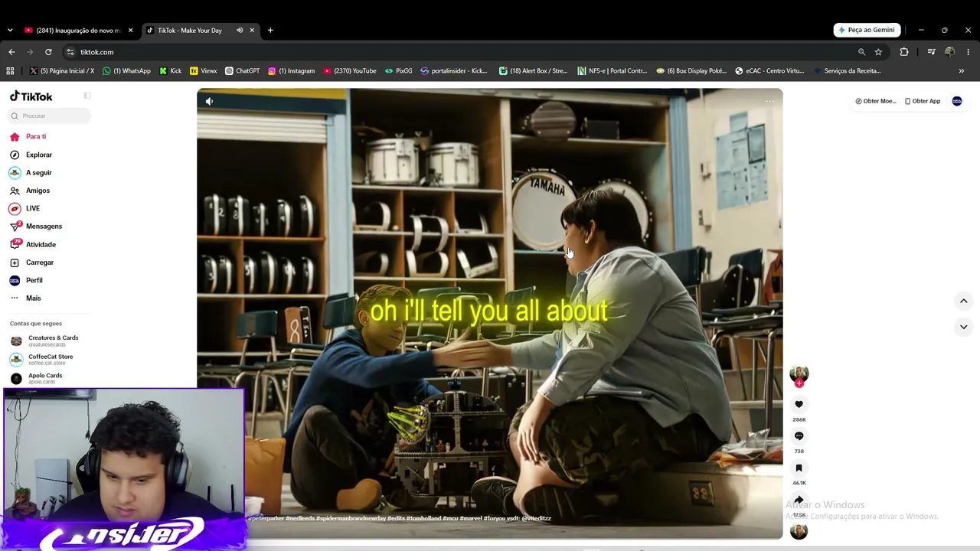Open the Instagram bookmark
Image resolution: width=980 pixels, height=551 pixels.
pyautogui.click(x=292, y=71)
